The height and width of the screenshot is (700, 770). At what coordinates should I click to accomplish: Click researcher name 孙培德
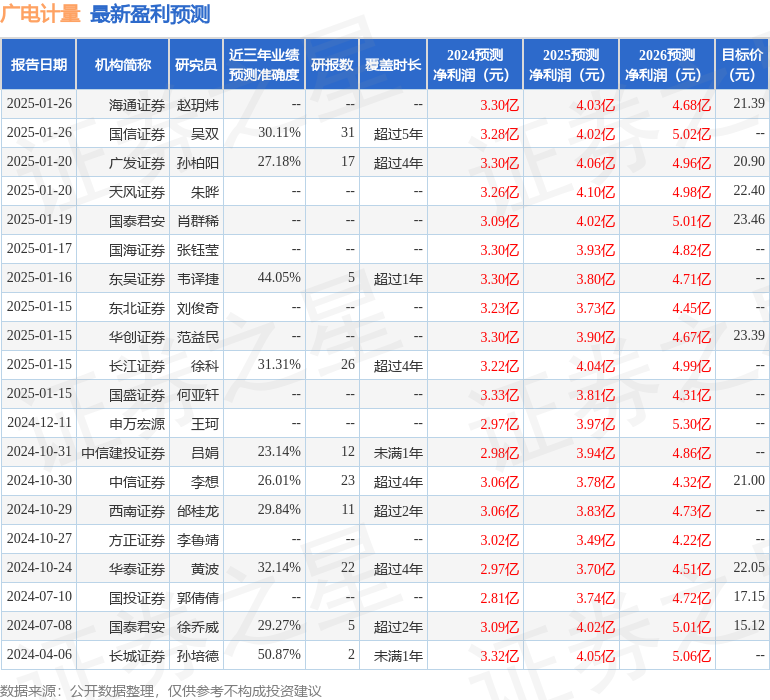click(x=197, y=656)
